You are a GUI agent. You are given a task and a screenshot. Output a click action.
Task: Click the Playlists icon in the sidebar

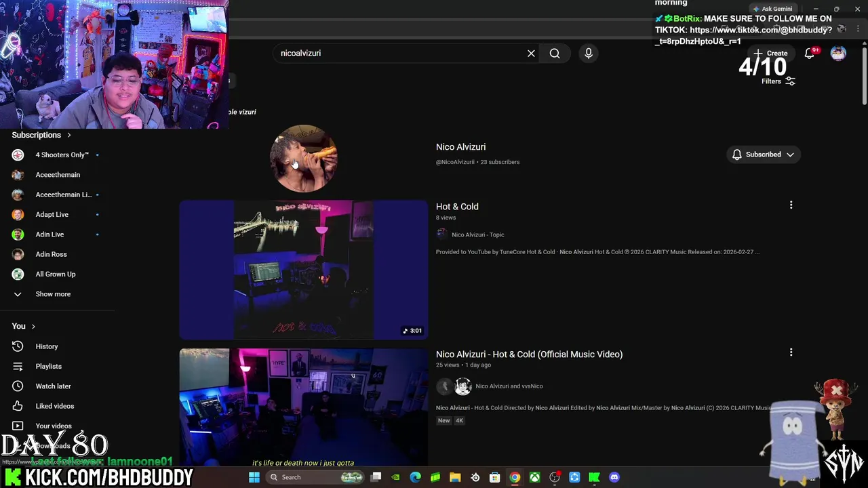(18, 367)
